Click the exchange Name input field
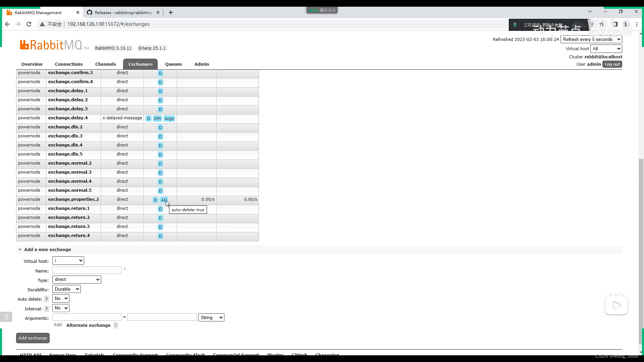 pos(87,270)
